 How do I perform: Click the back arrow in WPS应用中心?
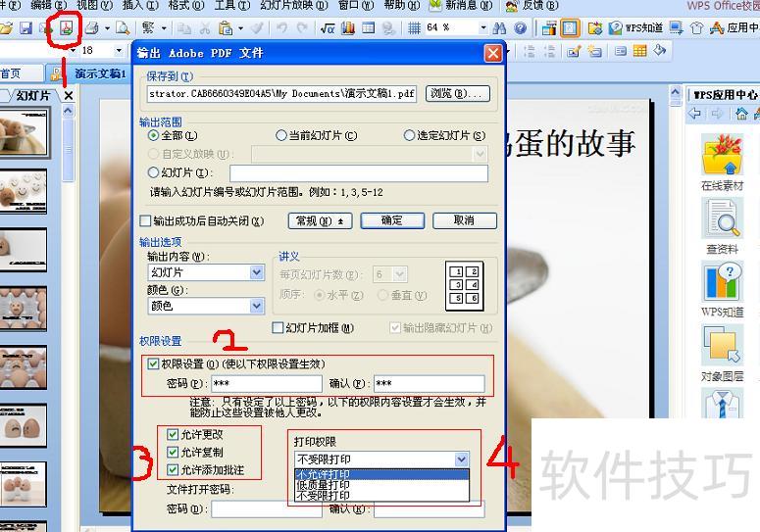pos(695,114)
